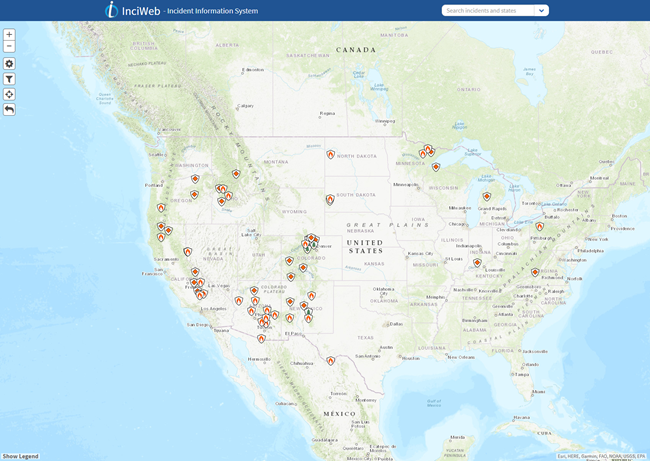
Task: Select the fire marker in South Dakota
Action: (330, 199)
